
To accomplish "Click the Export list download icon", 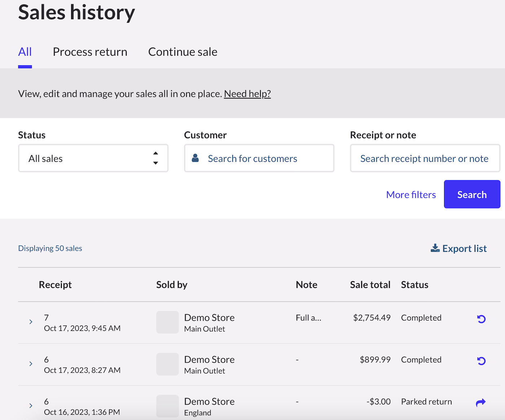I will pos(435,248).
